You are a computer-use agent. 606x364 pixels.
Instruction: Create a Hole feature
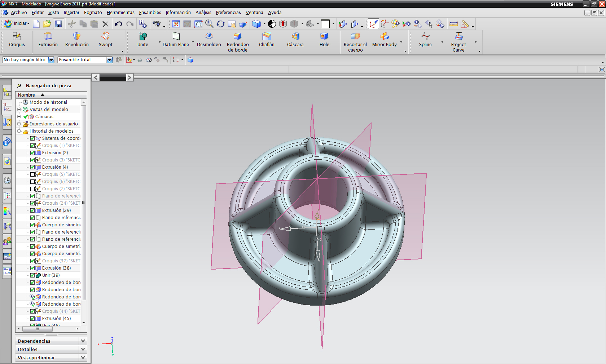coord(324,40)
